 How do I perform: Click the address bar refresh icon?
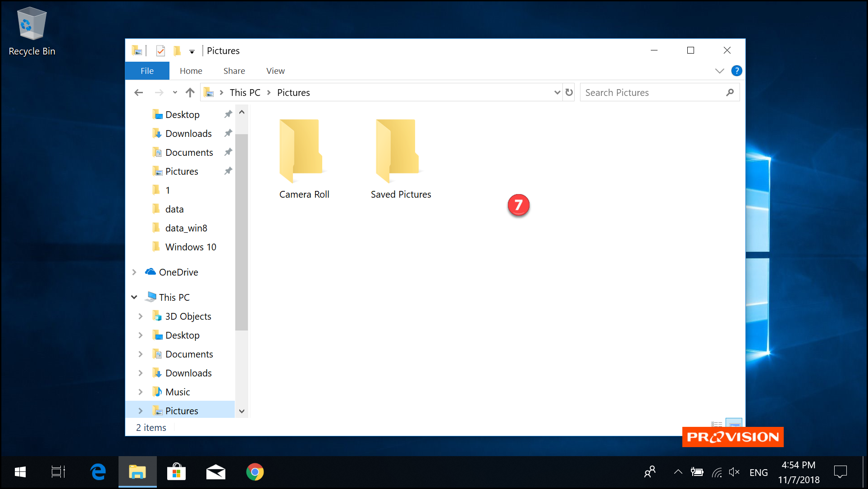[x=569, y=92]
